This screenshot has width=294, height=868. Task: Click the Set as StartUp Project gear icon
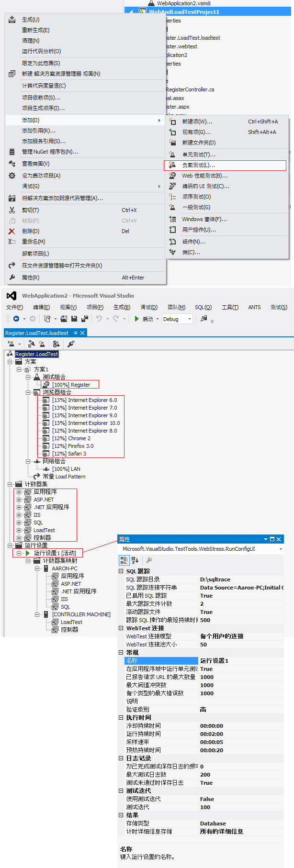click(12, 176)
